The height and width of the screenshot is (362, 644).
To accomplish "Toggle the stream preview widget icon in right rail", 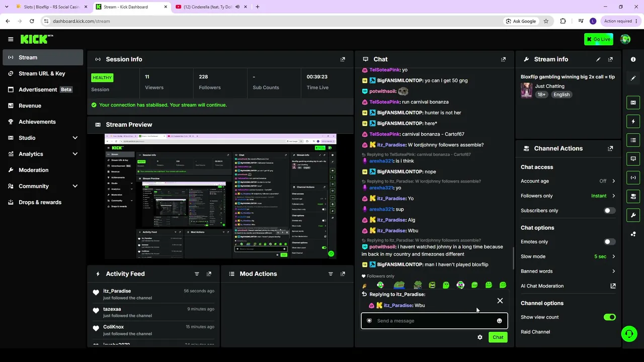I will 633,103.
